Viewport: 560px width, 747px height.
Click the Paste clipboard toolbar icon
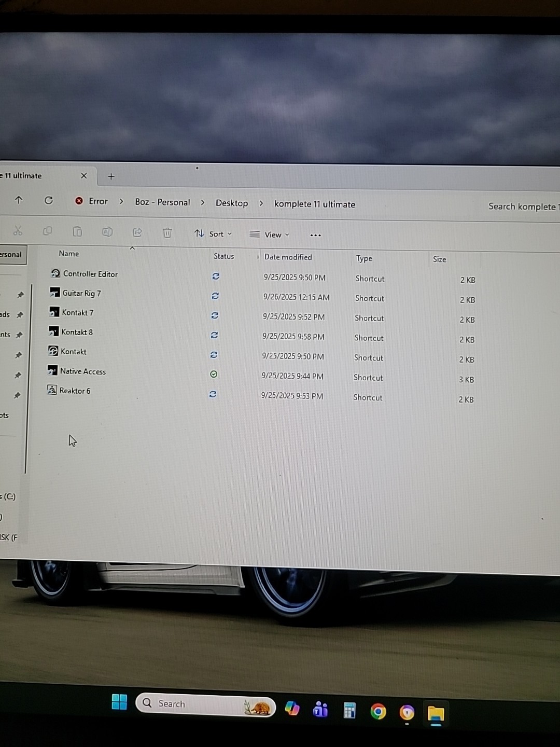point(77,231)
